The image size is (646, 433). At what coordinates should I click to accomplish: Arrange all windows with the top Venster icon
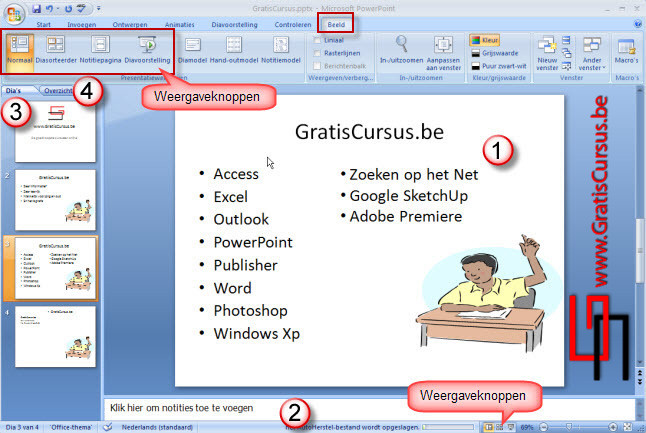click(x=566, y=40)
